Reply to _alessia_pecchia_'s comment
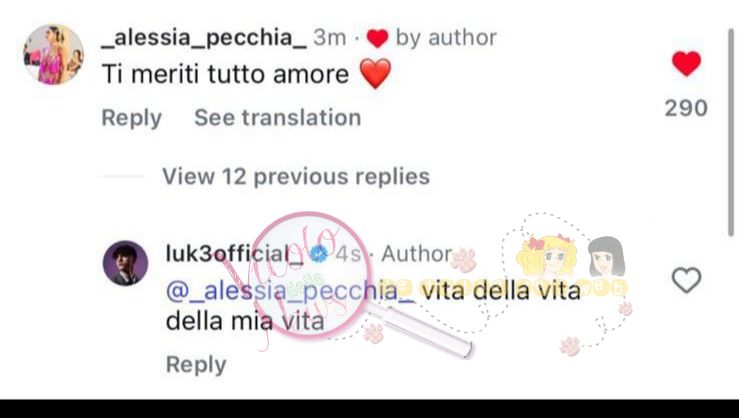The height and width of the screenshot is (418, 739). tap(131, 118)
